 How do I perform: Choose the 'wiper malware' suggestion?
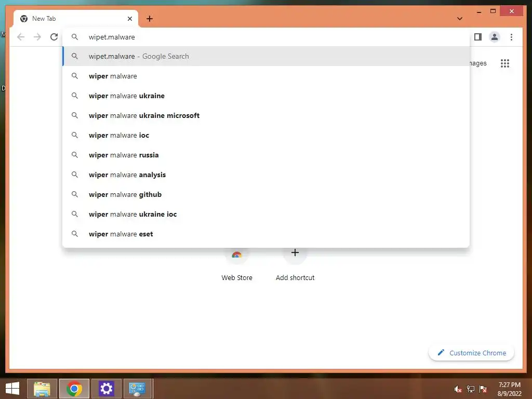(x=267, y=76)
